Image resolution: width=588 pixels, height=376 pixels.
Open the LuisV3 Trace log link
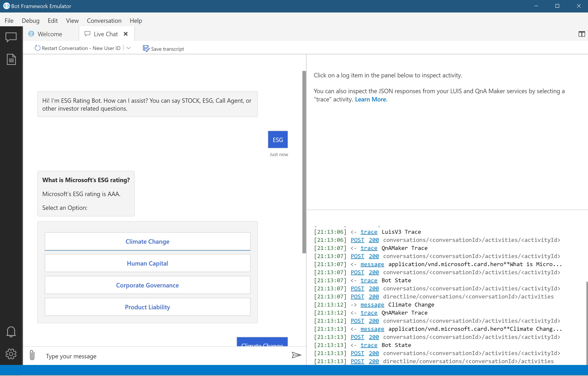click(x=369, y=232)
